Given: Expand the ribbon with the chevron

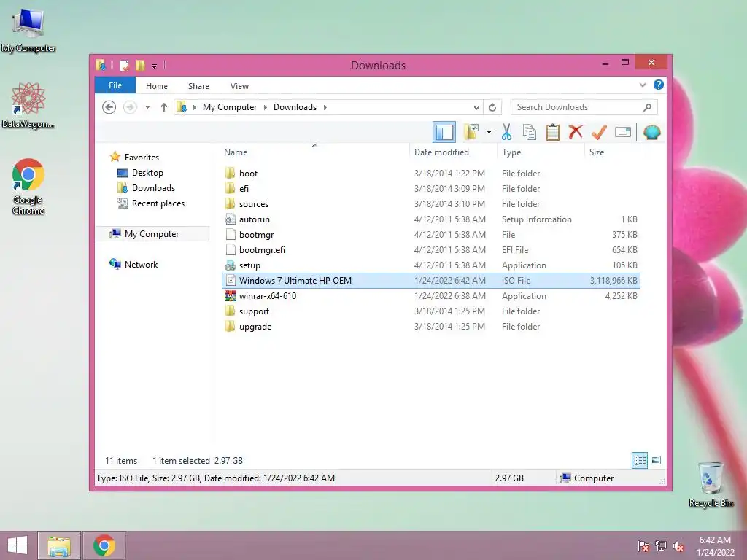Looking at the screenshot, I should (x=642, y=85).
